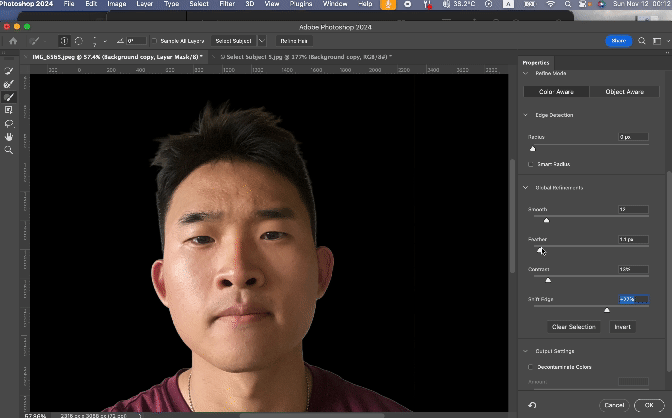Select the Object Selection tool
Image resolution: width=672 pixels, height=418 pixels.
point(9,110)
